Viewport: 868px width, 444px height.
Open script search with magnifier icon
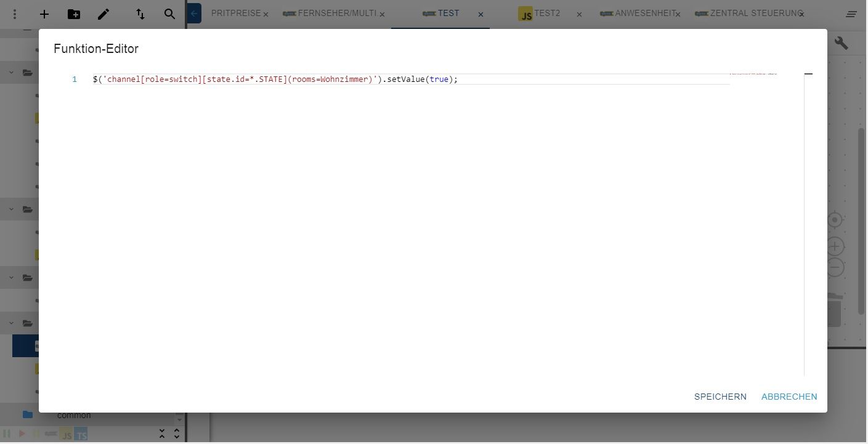tap(170, 14)
